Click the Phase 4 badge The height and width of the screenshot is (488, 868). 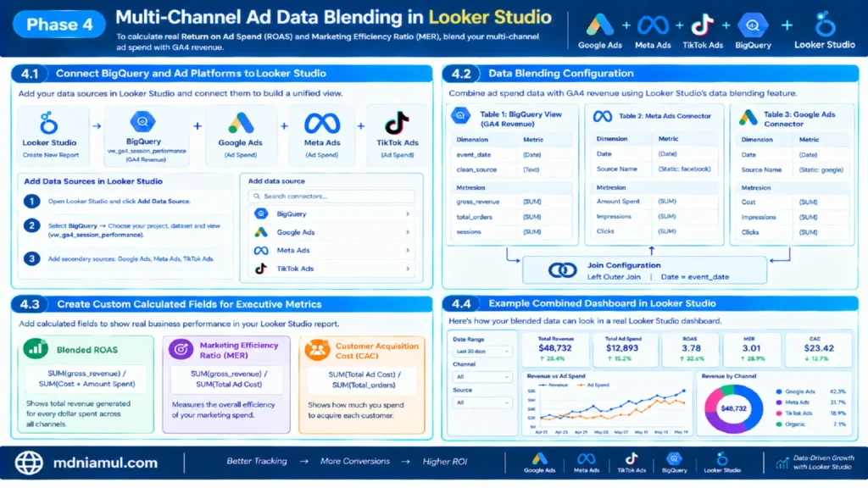point(59,25)
